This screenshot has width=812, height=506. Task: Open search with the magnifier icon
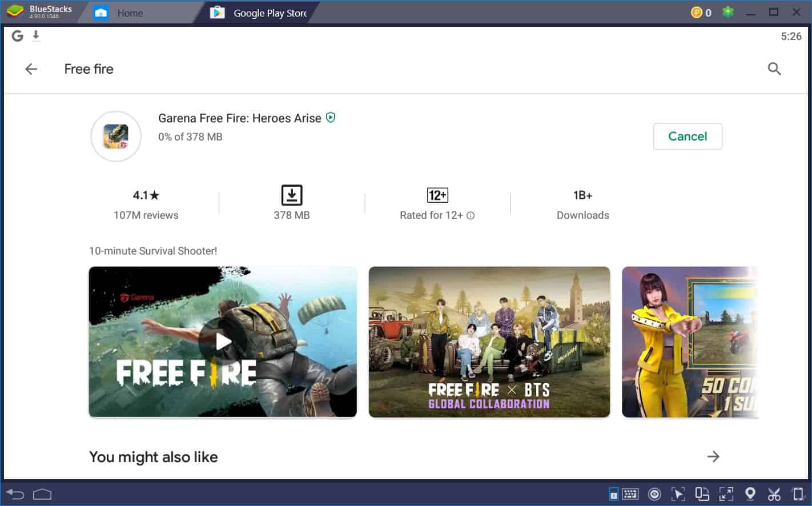tap(774, 69)
